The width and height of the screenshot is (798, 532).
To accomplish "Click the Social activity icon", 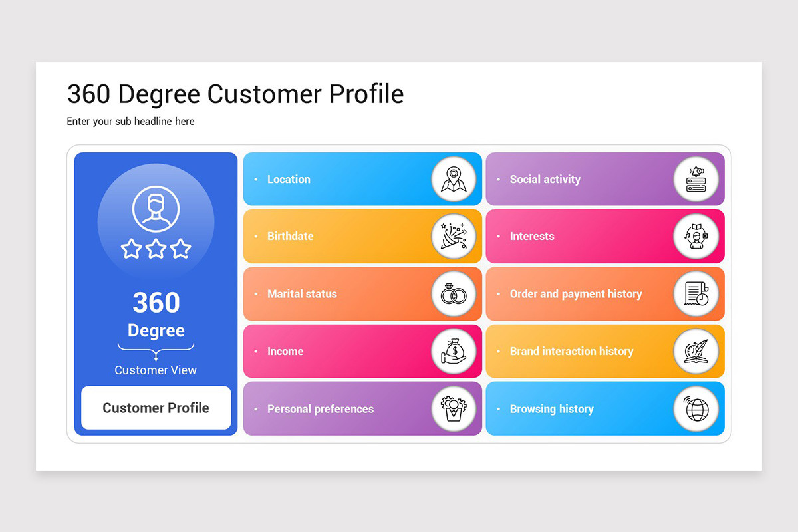I will [x=696, y=179].
